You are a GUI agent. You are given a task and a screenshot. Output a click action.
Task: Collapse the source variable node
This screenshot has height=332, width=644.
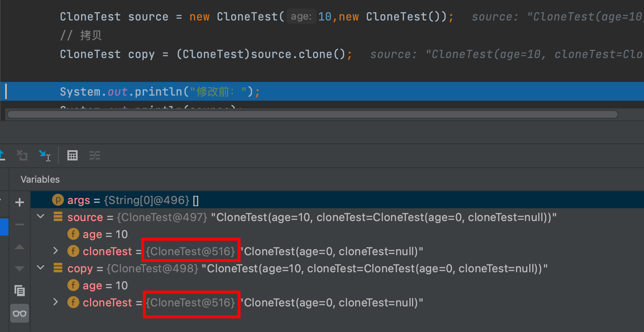41,217
